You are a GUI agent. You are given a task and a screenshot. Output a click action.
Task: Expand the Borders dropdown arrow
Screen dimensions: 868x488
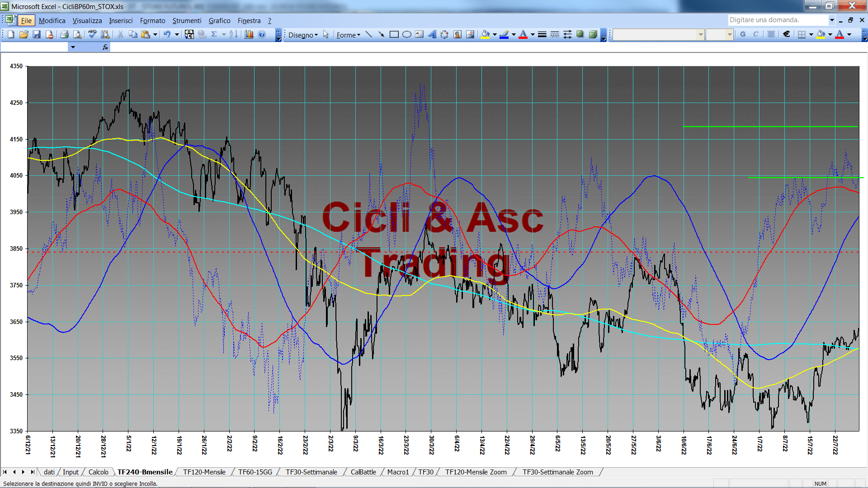[x=811, y=34]
